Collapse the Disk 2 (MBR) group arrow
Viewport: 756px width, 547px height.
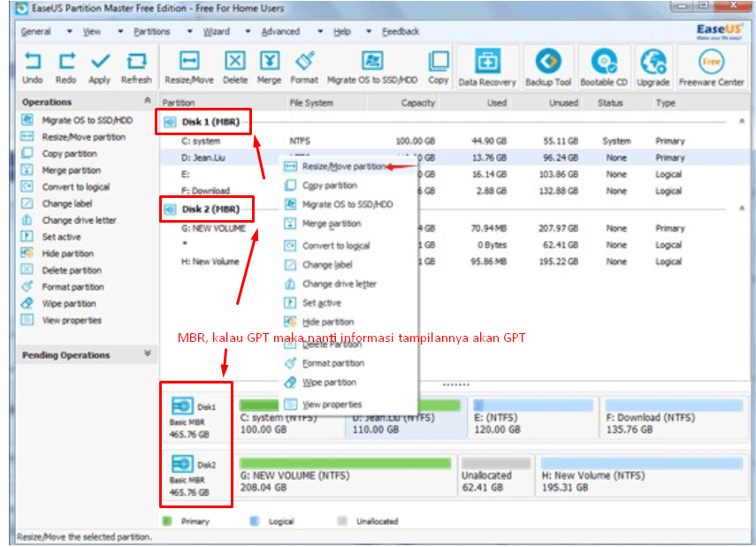pos(742,209)
